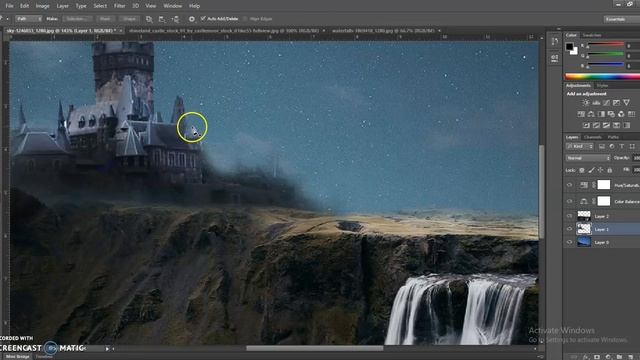Open the Layer menu

click(62, 6)
